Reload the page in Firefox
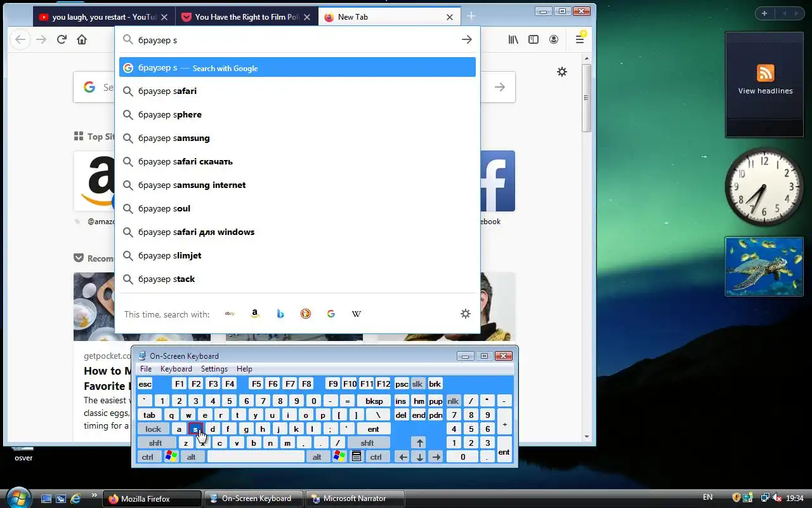Image resolution: width=812 pixels, height=508 pixels. (x=62, y=39)
